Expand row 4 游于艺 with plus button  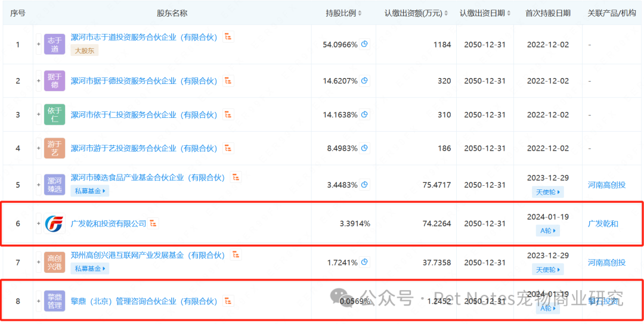coord(39,148)
